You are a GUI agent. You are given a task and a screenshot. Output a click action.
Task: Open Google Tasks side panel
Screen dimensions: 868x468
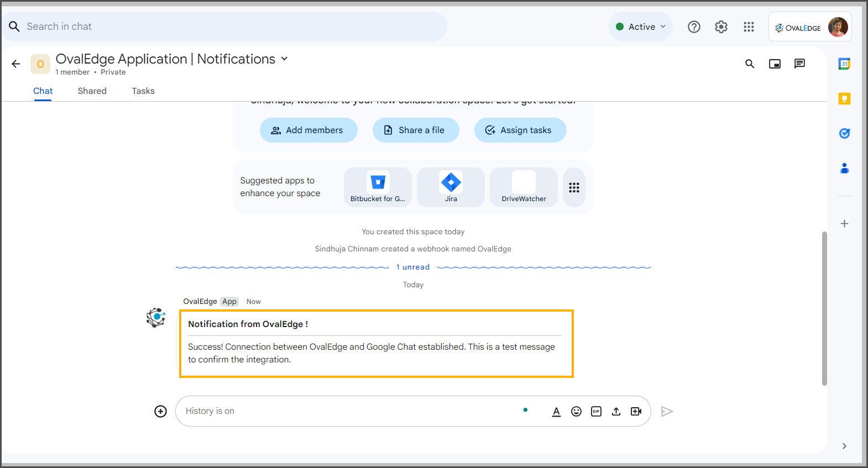[844, 133]
